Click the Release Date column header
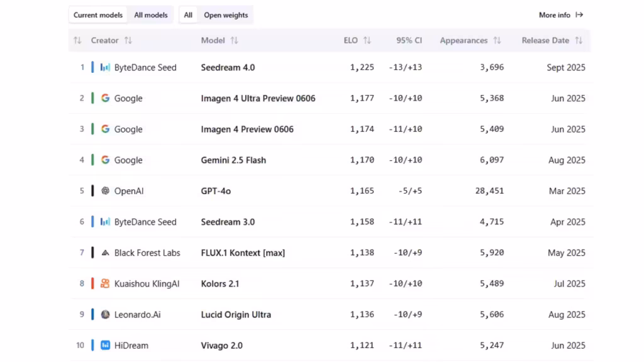The image size is (644, 362). point(545,40)
